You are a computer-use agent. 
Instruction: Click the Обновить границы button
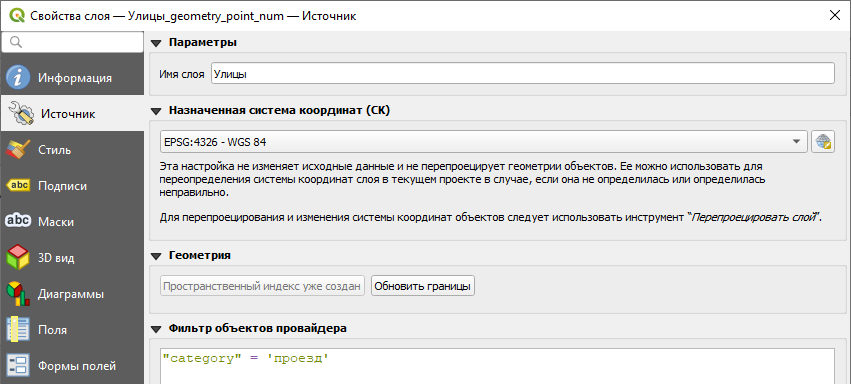tap(423, 286)
